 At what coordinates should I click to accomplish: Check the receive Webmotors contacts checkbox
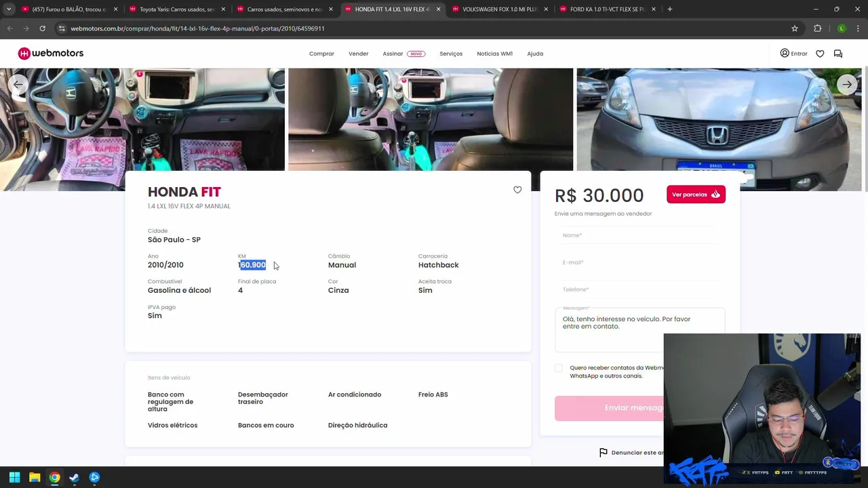pyautogui.click(x=559, y=368)
